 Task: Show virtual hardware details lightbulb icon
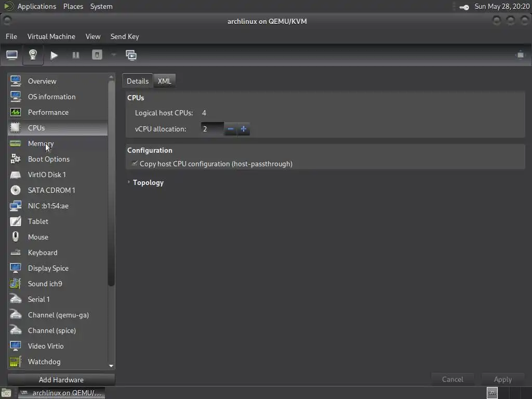[33, 55]
